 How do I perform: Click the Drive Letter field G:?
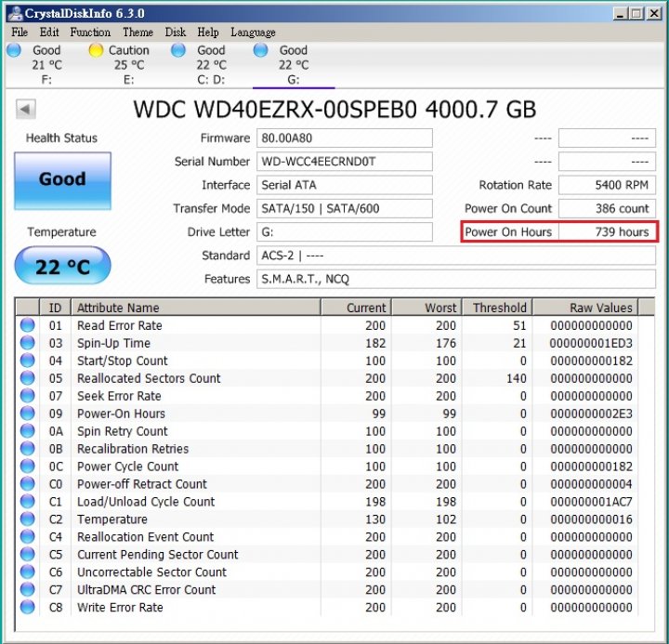(345, 231)
